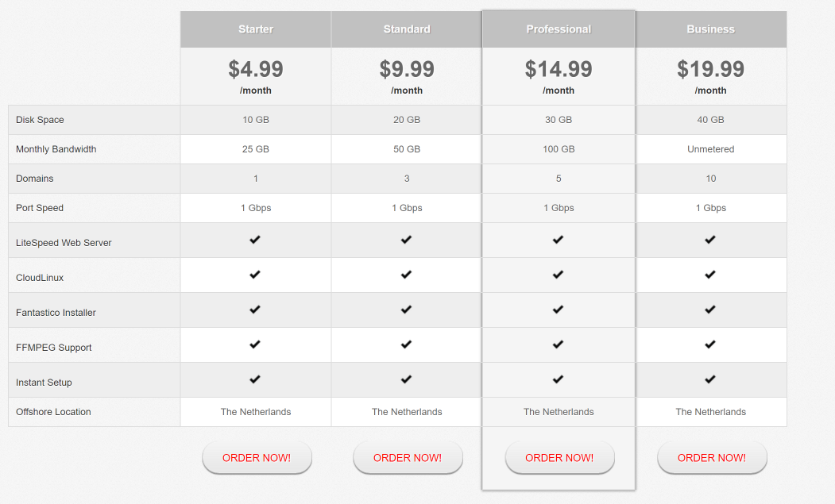Select the Professional plan column header

(x=558, y=29)
